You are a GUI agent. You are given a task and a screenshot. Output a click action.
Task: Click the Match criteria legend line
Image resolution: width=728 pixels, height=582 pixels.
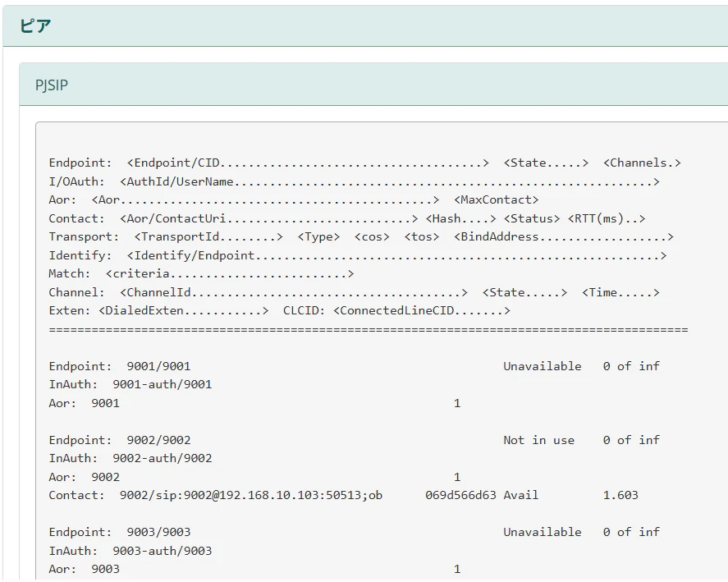click(x=202, y=273)
